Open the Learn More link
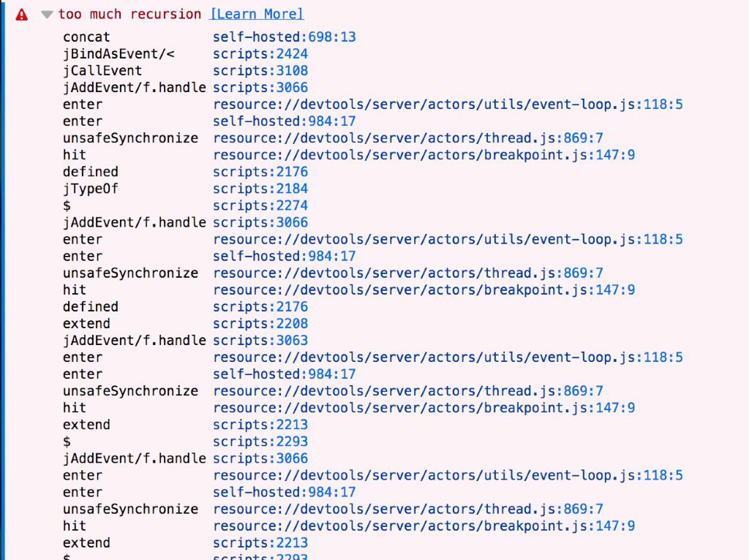 point(256,13)
